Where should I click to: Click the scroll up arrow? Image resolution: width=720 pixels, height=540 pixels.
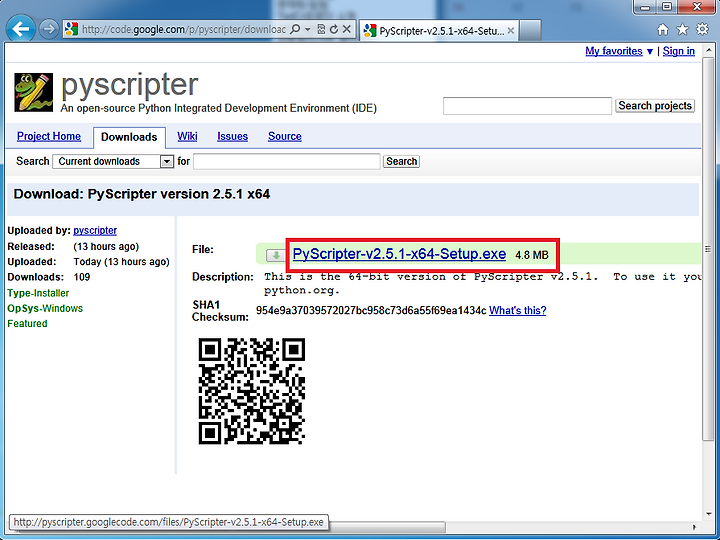[x=708, y=50]
